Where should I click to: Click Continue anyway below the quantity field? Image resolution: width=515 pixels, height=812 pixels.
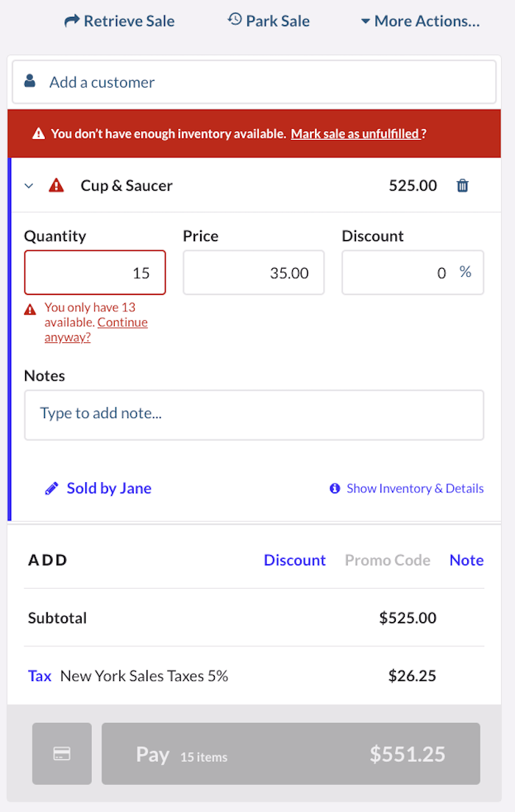click(x=122, y=322)
